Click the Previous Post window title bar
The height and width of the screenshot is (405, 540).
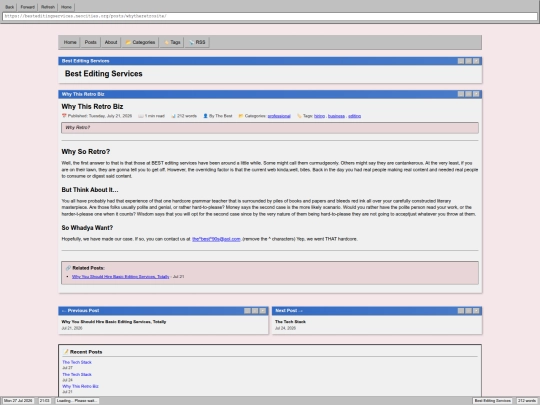coord(163,311)
